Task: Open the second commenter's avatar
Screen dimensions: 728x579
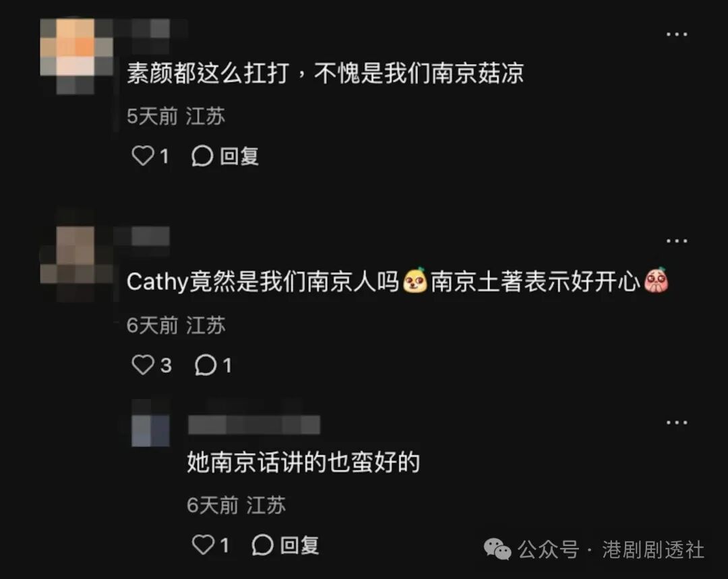Action: coord(77,262)
